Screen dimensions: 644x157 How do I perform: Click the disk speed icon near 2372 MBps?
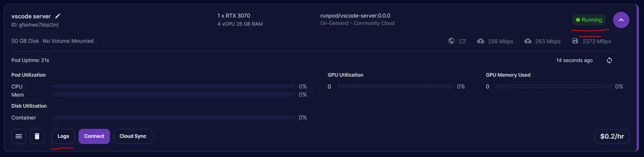575,41
